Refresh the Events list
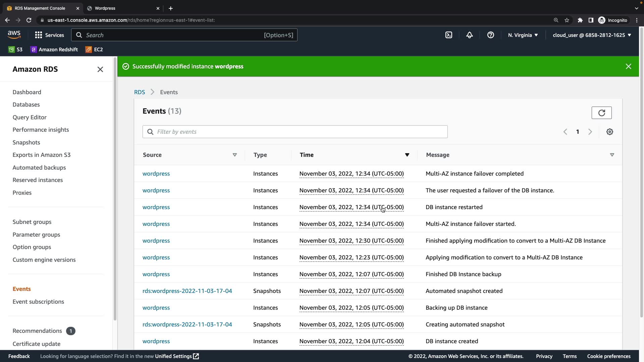The width and height of the screenshot is (644, 362). (601, 113)
